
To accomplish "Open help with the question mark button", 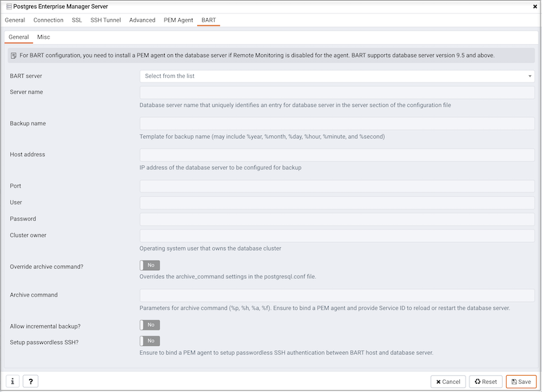I will [x=30, y=381].
